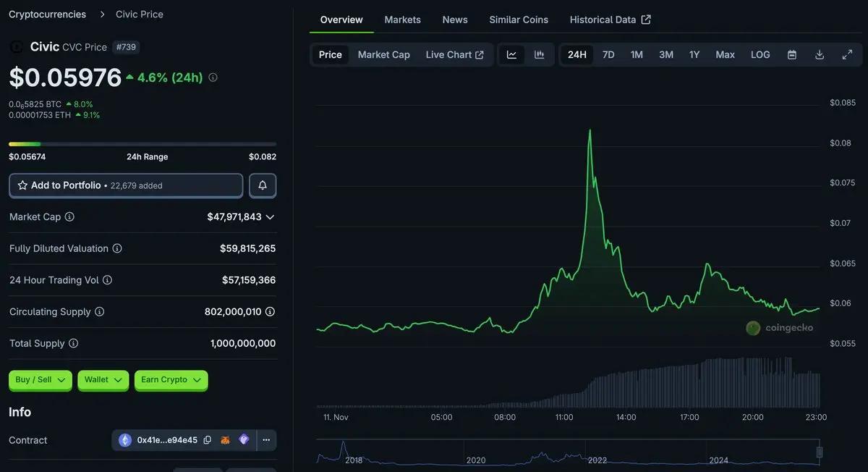Open Market Cap info tooltip icon

click(69, 216)
